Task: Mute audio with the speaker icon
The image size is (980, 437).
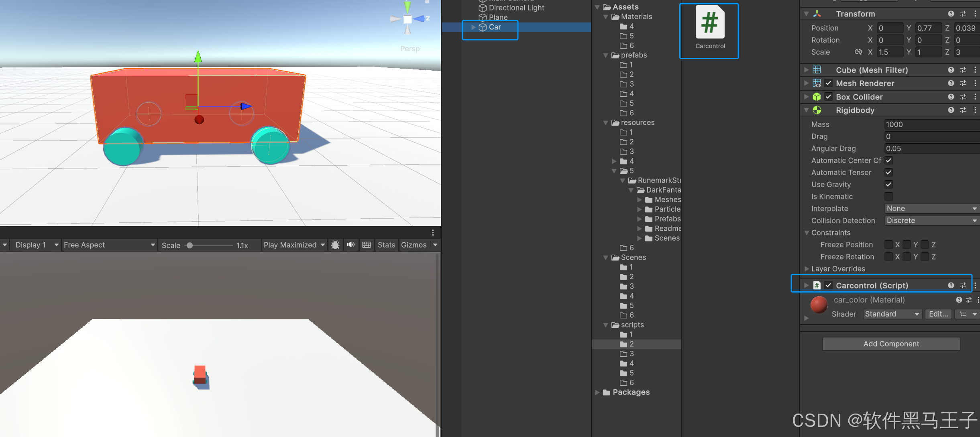Action: pos(351,245)
